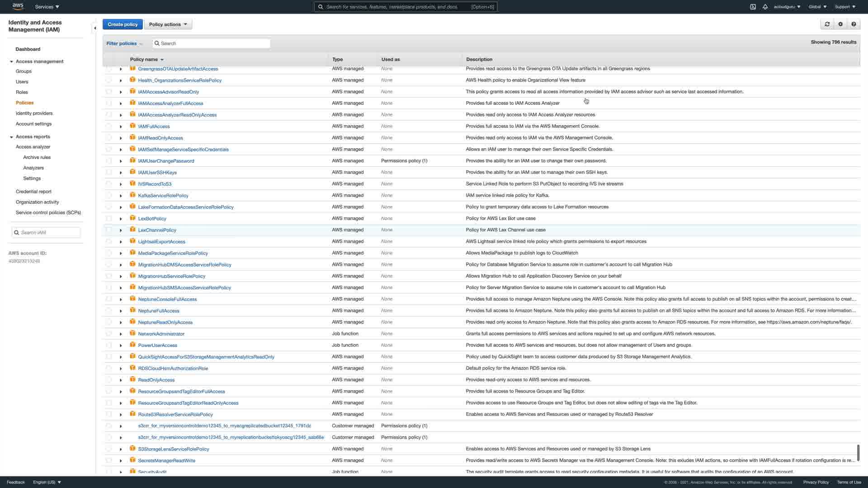Open the table settings gear icon
868x488 pixels.
click(840, 24)
